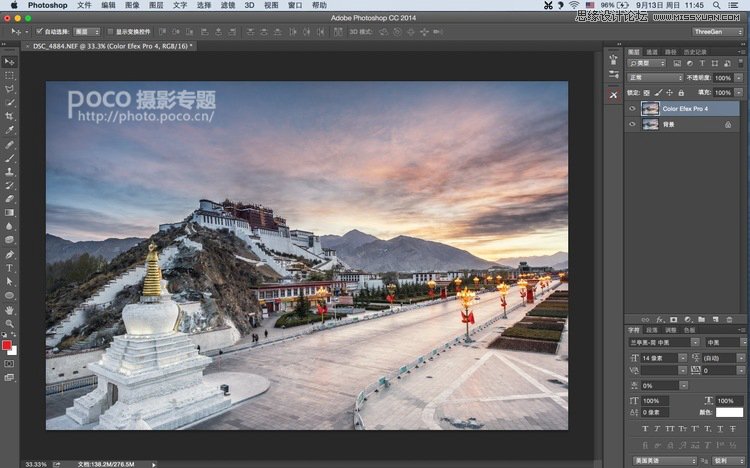Click the Delete layer trash icon

729,319
